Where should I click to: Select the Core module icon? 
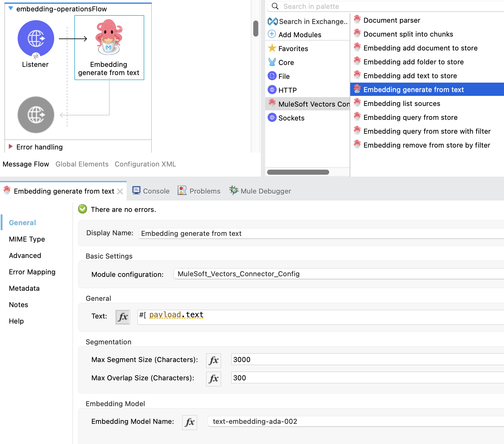(272, 62)
